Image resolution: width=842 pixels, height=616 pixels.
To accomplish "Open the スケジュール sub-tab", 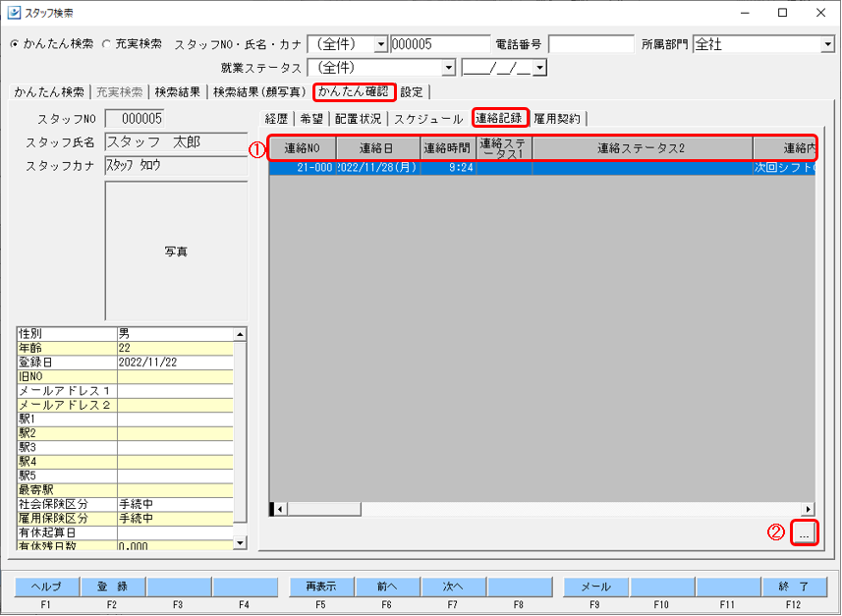I will click(x=428, y=119).
